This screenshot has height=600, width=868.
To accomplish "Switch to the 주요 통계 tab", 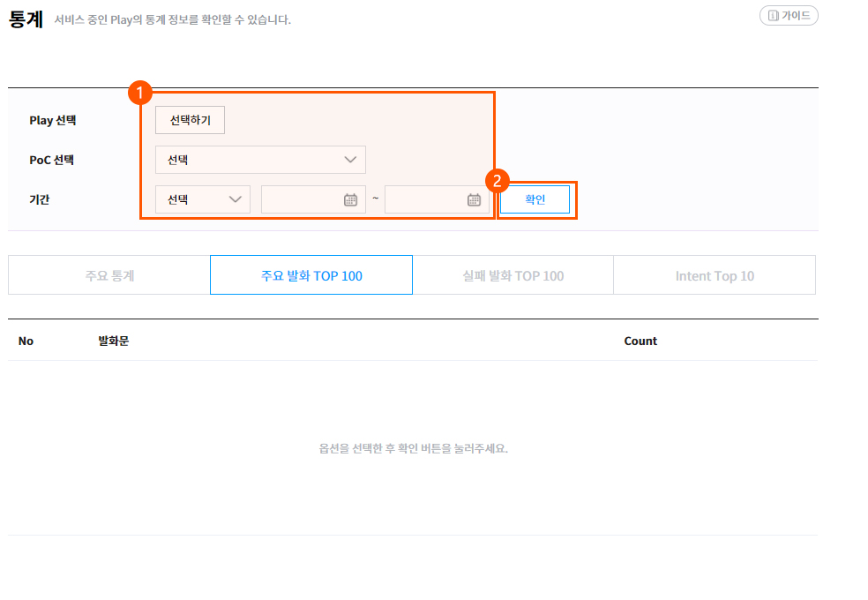I will (109, 275).
